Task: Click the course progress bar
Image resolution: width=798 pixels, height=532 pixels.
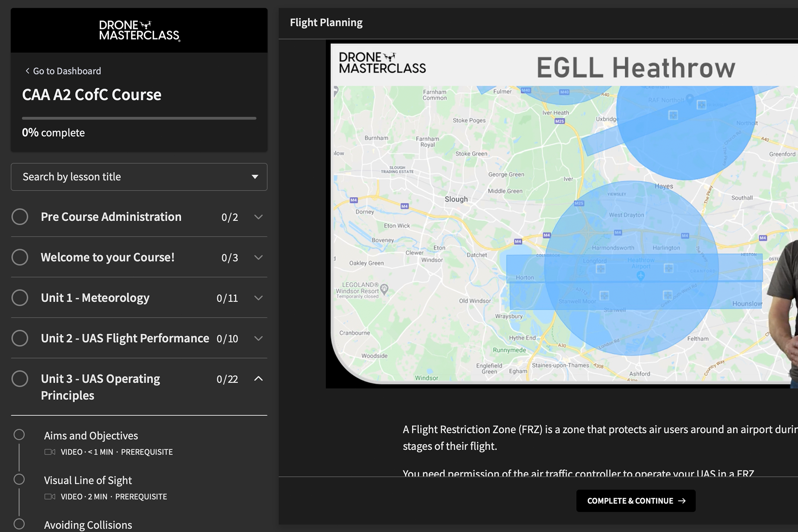Action: point(139,118)
